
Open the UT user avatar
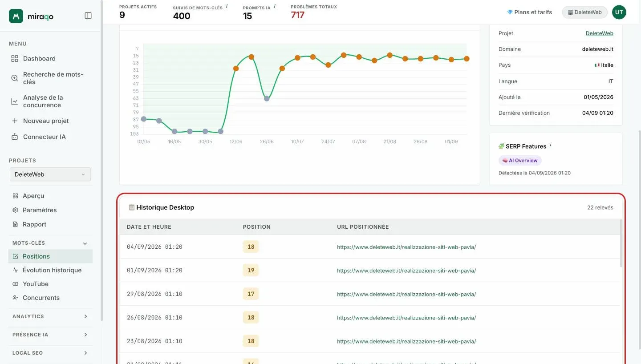619,12
